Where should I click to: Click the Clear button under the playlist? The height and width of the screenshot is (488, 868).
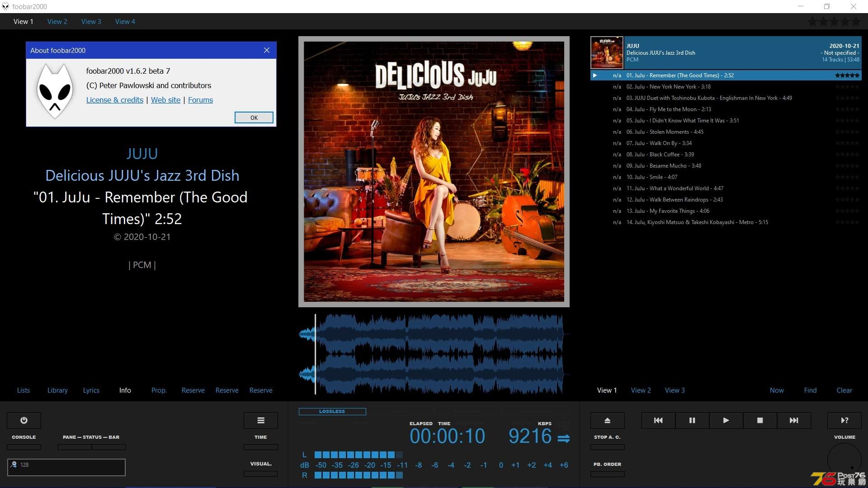844,390
